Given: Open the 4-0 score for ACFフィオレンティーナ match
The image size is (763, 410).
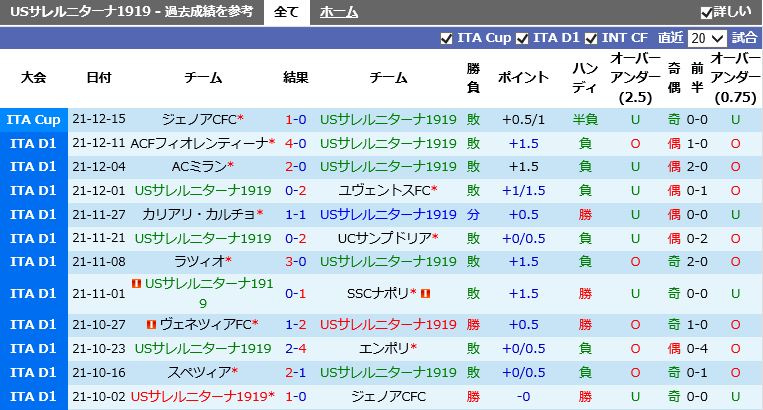Looking at the screenshot, I should [x=295, y=143].
